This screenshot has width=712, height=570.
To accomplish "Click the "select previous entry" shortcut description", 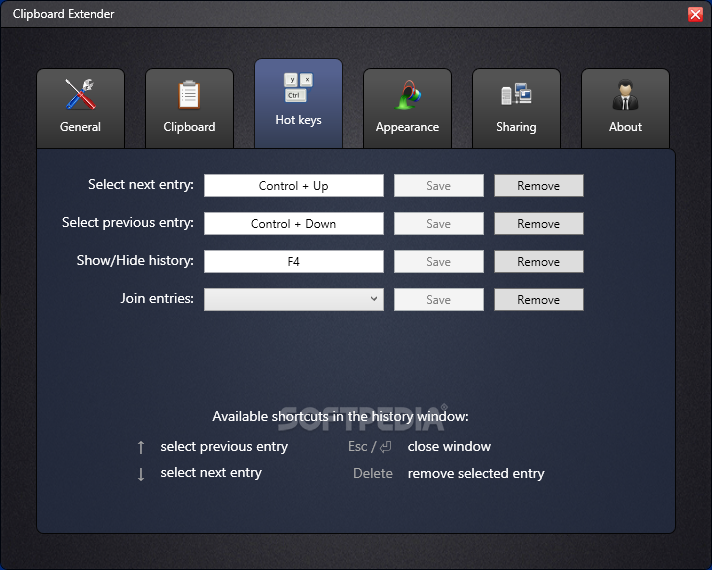I will coord(224,447).
